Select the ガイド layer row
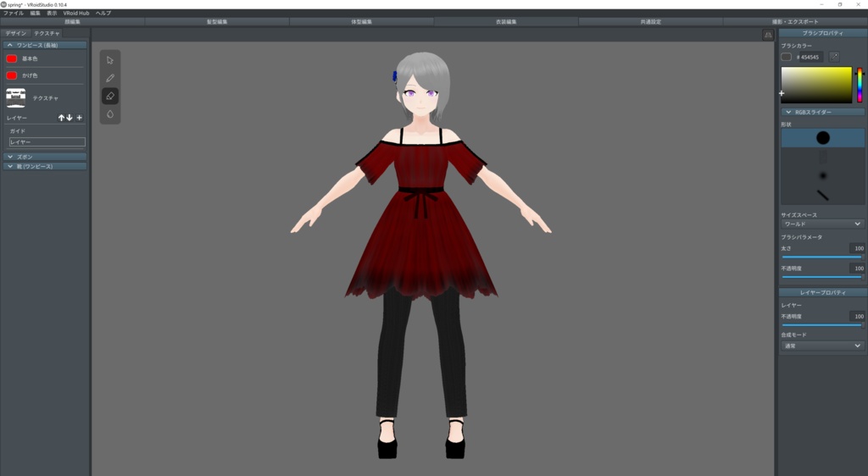868x476 pixels. pyautogui.click(x=47, y=131)
